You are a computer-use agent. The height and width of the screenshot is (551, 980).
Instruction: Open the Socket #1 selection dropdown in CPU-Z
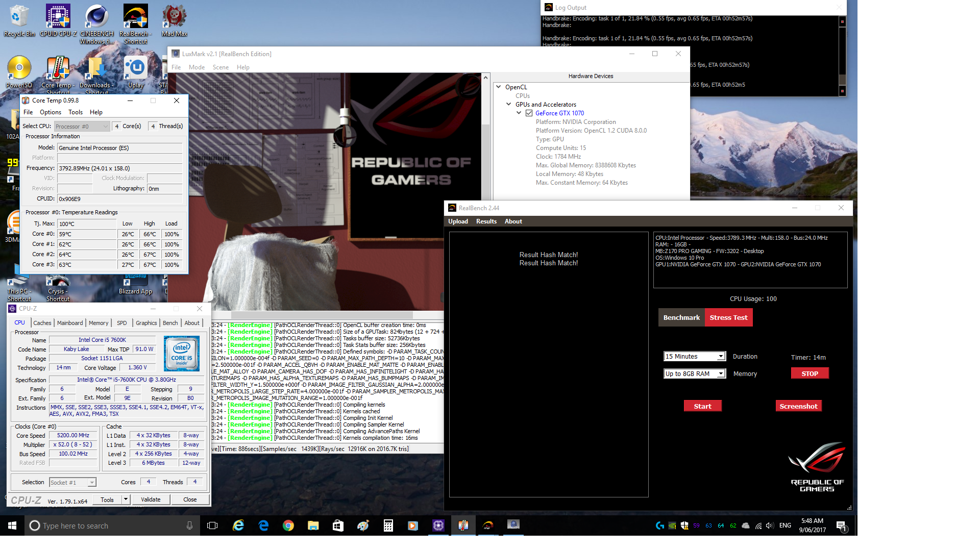point(72,483)
